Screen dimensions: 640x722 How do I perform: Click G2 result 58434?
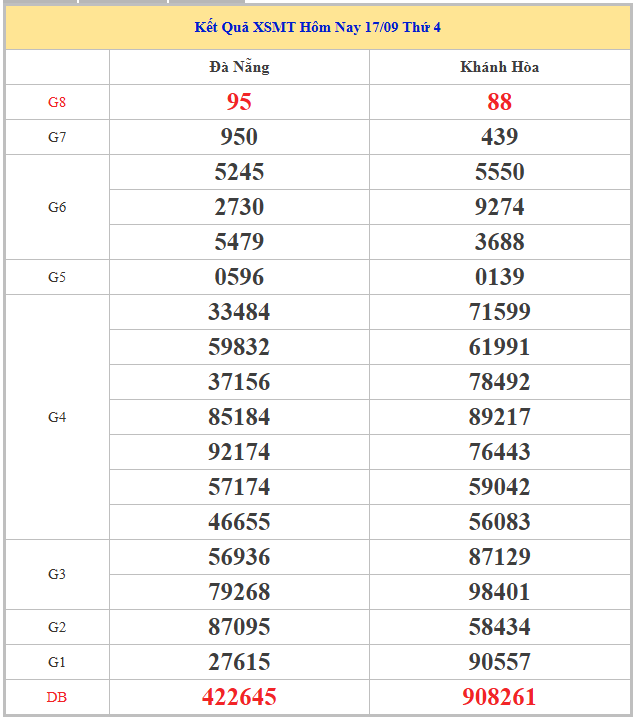pos(499,627)
